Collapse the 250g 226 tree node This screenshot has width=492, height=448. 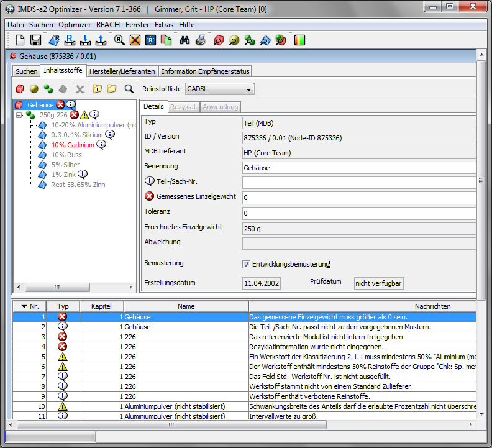[19, 115]
